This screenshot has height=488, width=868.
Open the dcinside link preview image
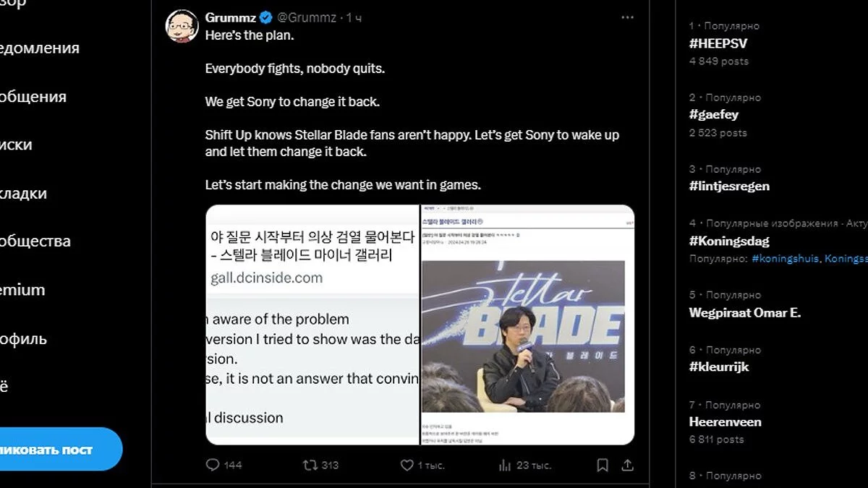point(312,325)
